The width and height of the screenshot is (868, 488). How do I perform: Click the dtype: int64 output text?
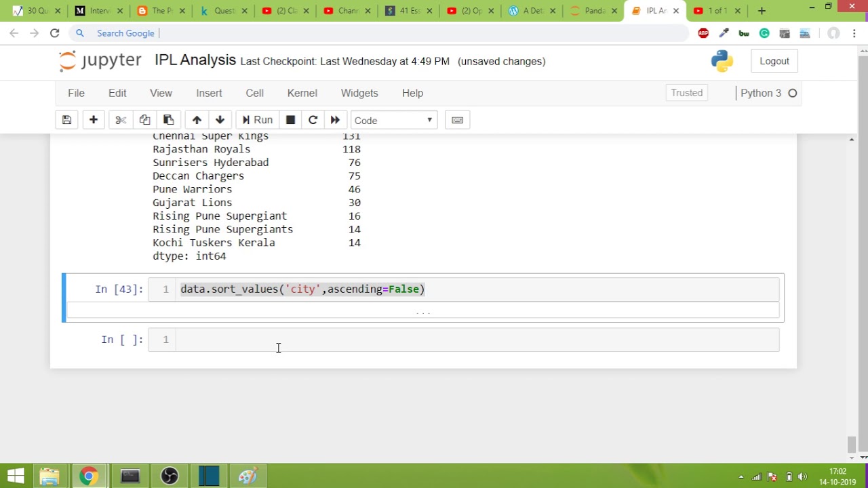click(x=189, y=256)
